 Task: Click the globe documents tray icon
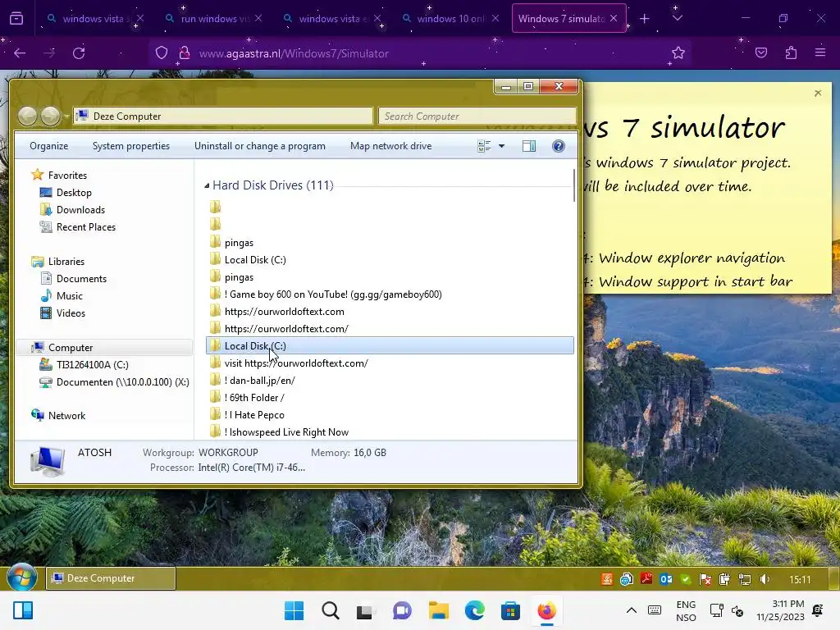coord(626,579)
